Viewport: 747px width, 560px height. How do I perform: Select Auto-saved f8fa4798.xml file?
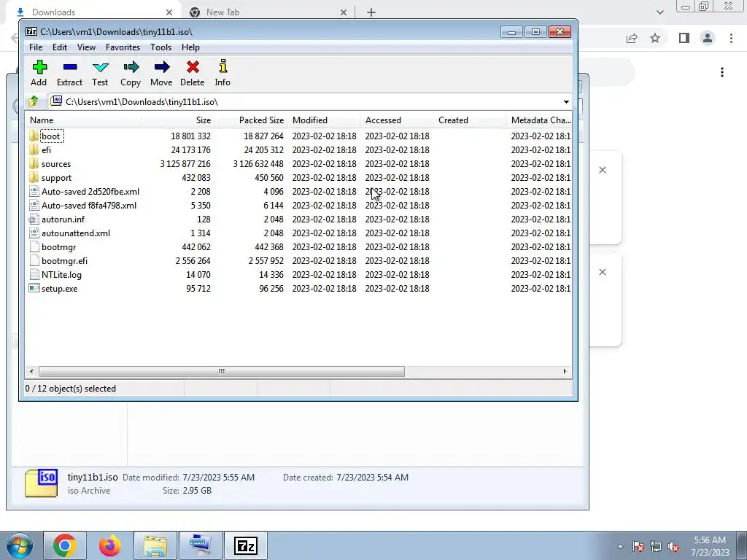tap(89, 205)
